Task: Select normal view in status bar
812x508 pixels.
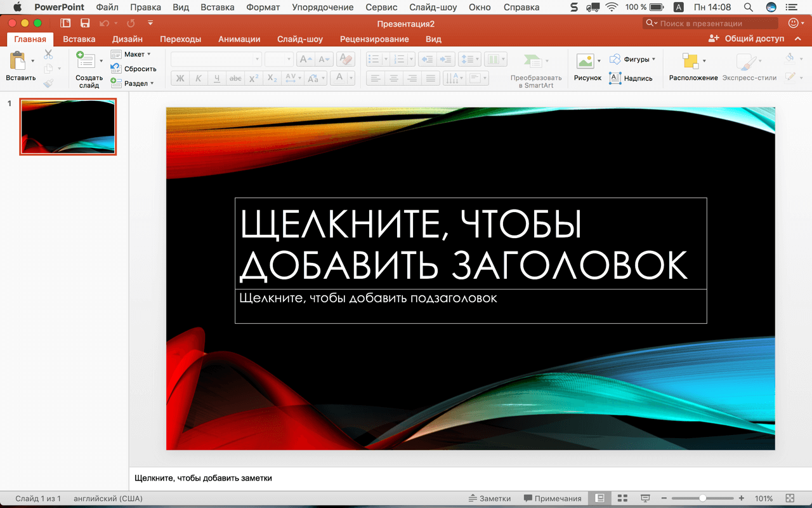Action: click(599, 498)
